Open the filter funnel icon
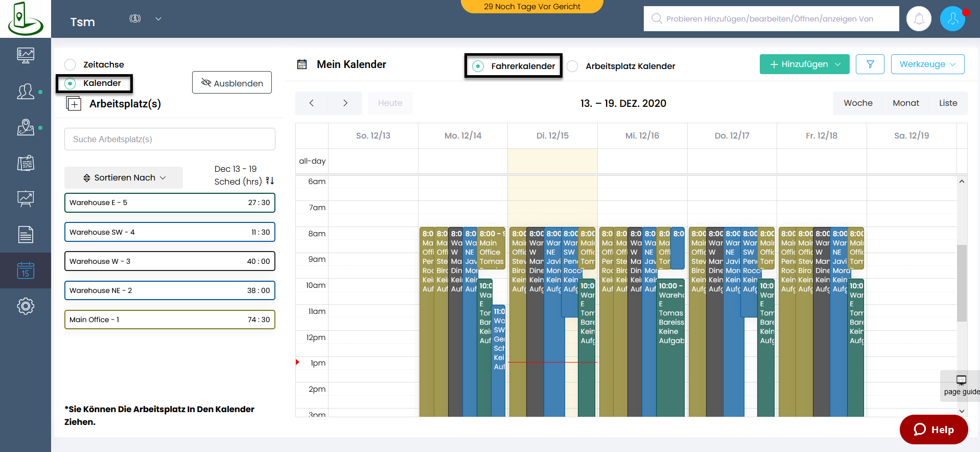 tap(870, 64)
